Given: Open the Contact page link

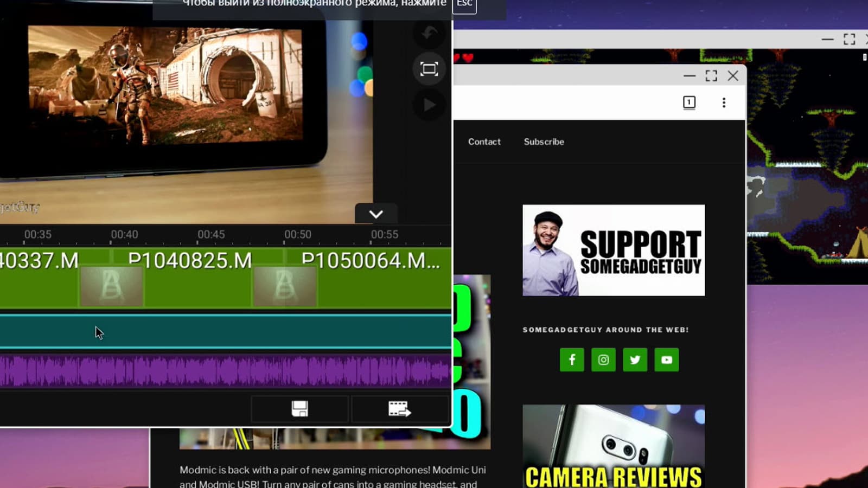Looking at the screenshot, I should (484, 142).
